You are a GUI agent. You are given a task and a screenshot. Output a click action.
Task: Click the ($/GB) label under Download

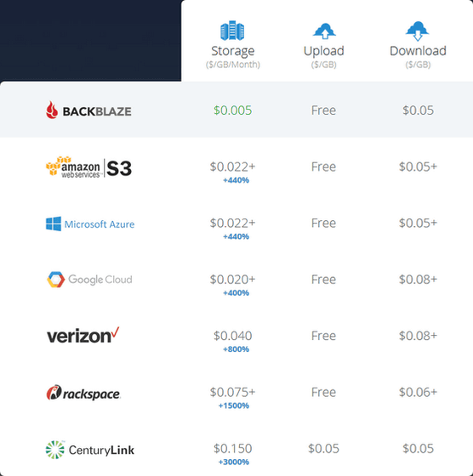point(418,65)
